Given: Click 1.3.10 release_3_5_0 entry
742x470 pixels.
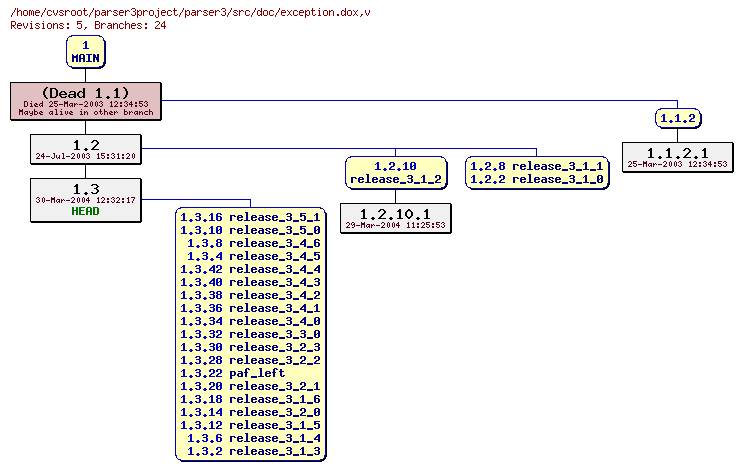Looking at the screenshot, I should click(250, 230).
